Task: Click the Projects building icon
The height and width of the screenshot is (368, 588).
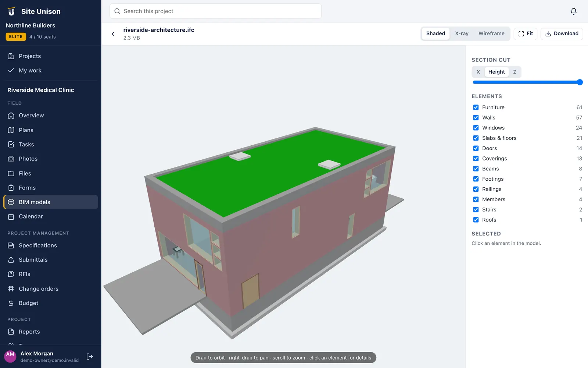Action: tap(11, 56)
